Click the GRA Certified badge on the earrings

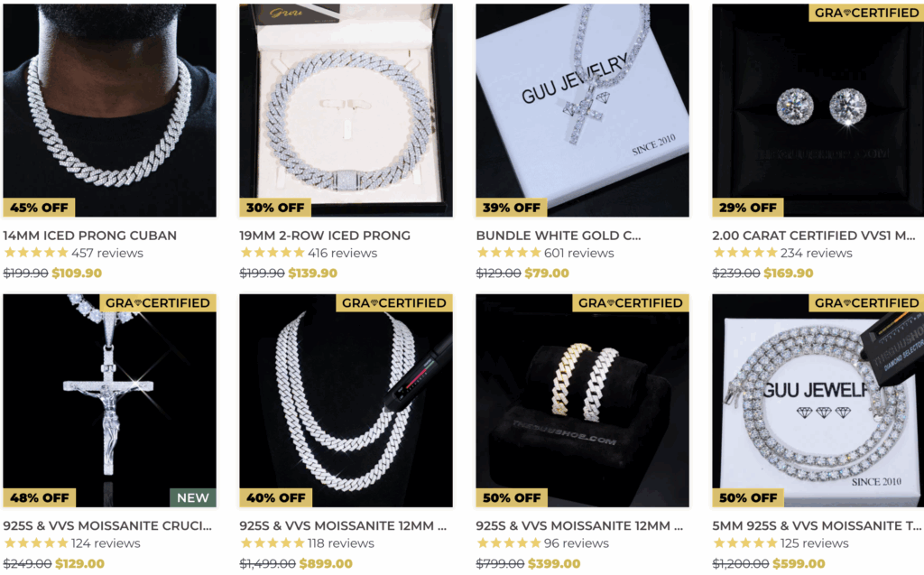(866, 13)
